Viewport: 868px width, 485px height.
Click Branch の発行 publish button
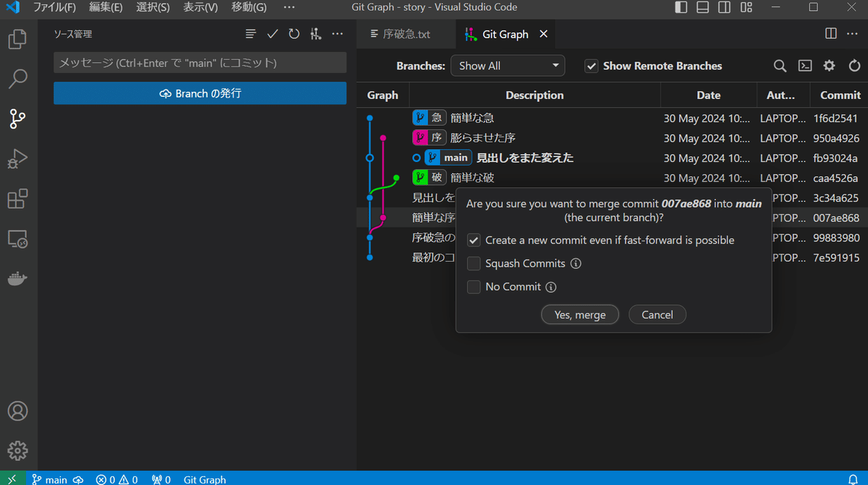200,93
